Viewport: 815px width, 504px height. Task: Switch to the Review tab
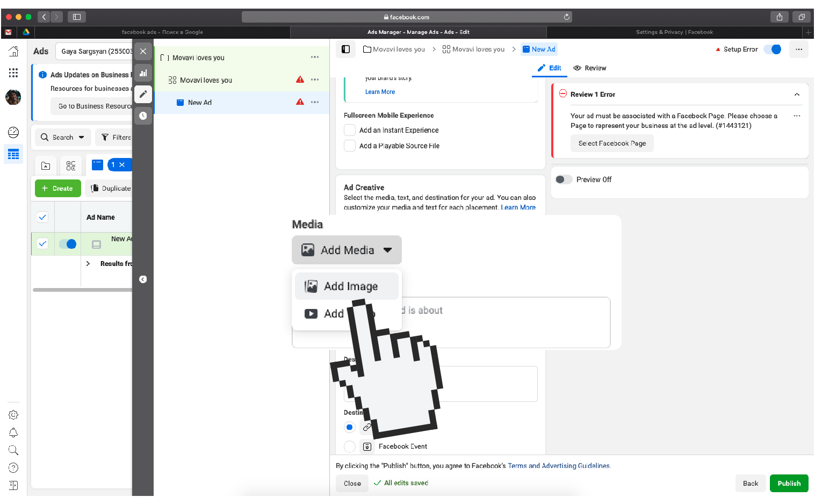click(x=590, y=68)
